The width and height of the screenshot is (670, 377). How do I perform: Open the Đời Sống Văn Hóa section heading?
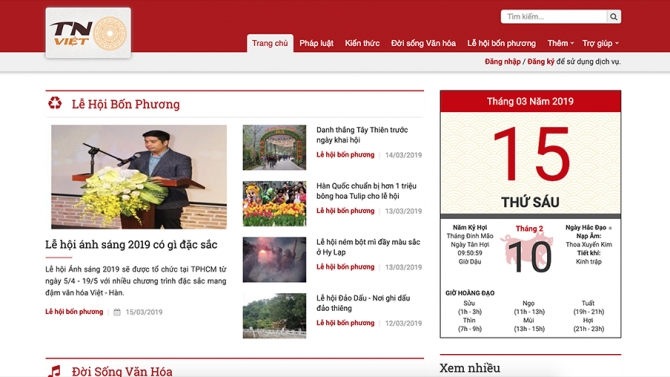click(122, 371)
